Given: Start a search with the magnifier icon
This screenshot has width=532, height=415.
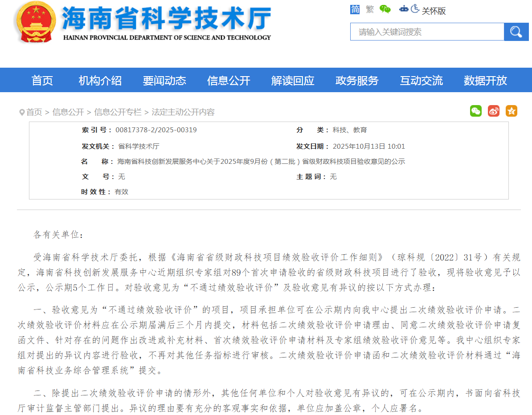Looking at the screenshot, I should coord(516,32).
